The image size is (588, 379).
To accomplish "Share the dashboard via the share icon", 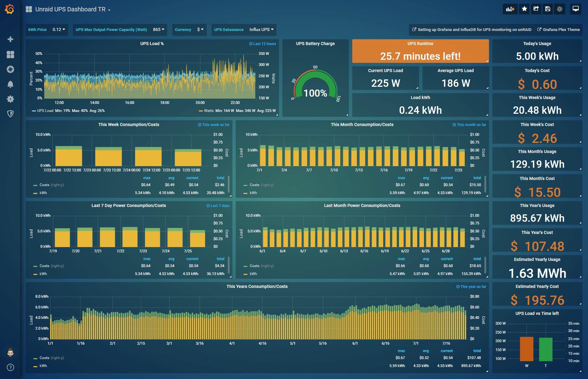I will (x=536, y=9).
